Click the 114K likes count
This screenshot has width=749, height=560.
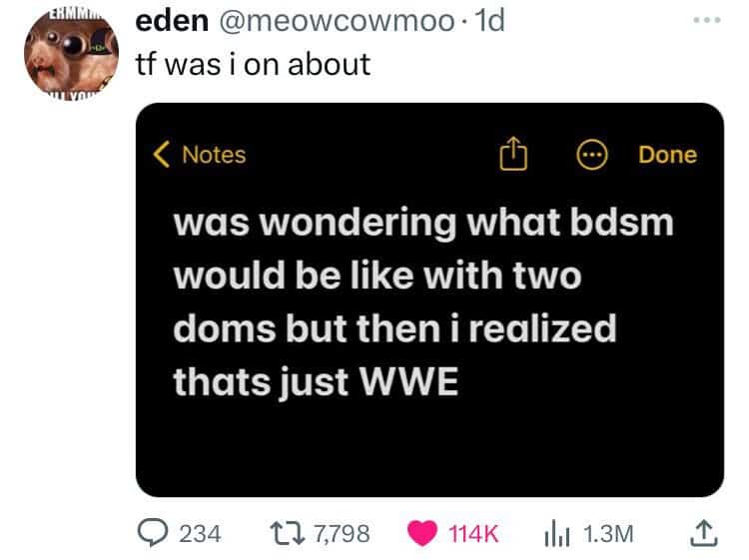[x=473, y=533]
